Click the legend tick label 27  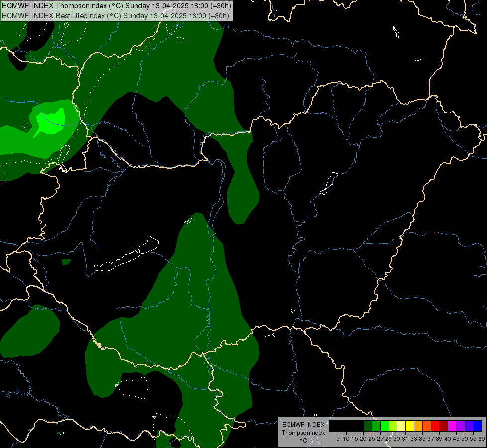point(380,439)
